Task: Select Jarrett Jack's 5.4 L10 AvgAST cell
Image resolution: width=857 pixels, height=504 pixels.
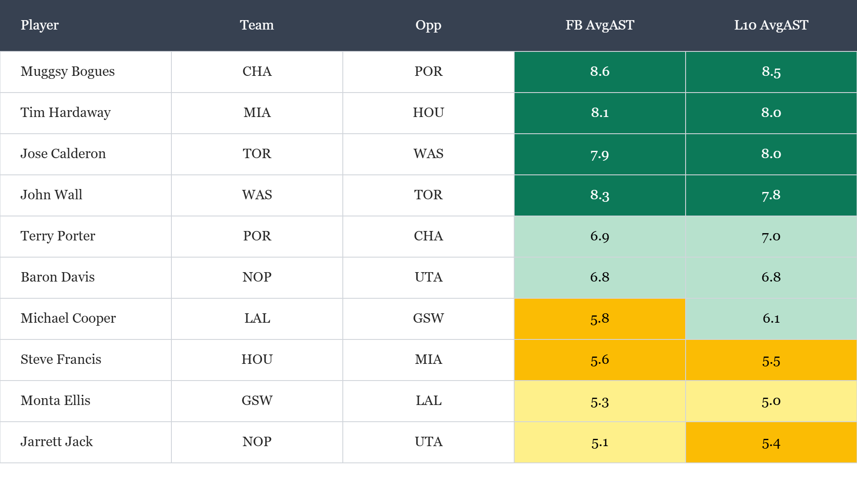Action: click(771, 443)
